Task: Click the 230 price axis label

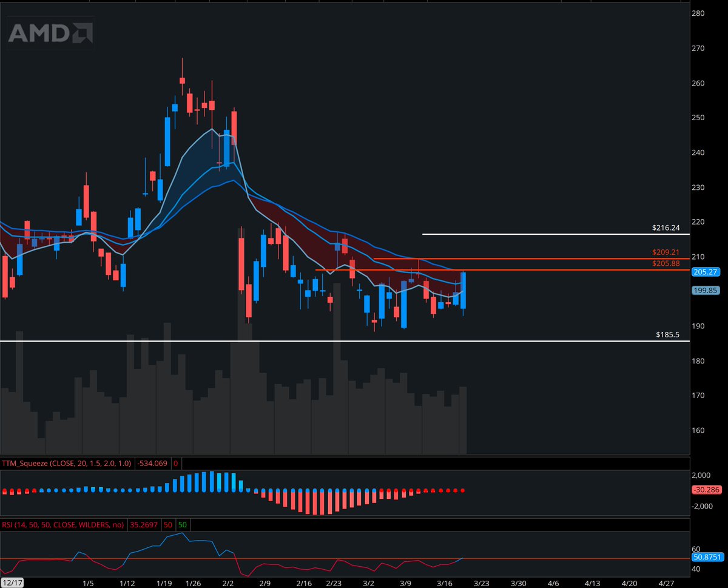Action: click(x=698, y=188)
